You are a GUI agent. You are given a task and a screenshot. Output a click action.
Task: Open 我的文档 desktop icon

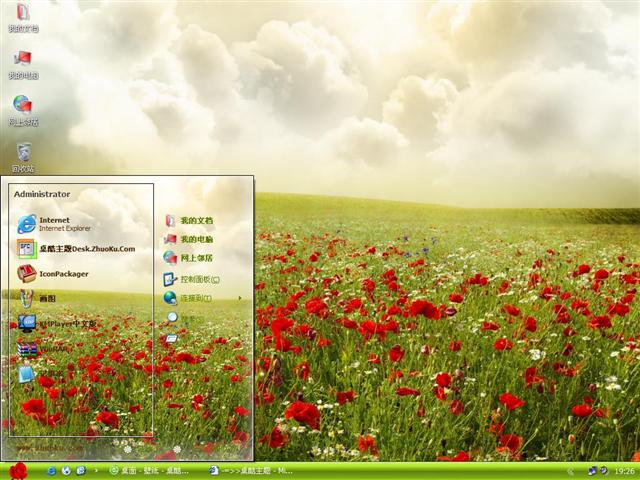tap(23, 18)
